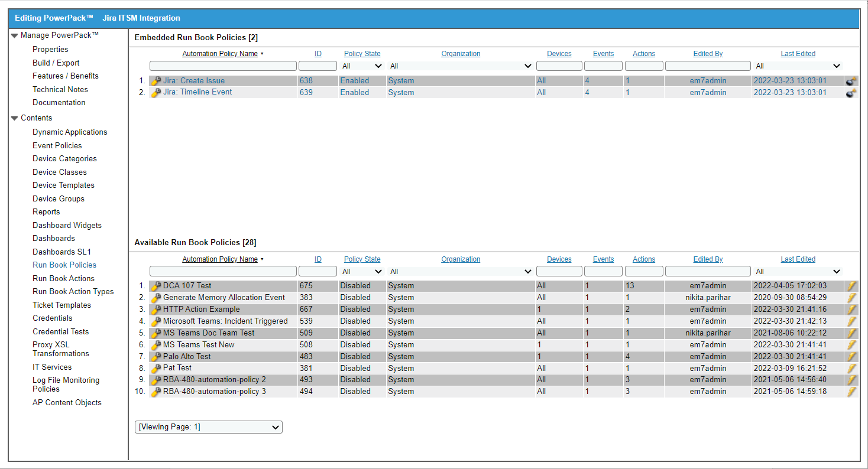
Task: Open embedded Last Edited filter dropdown
Action: click(x=798, y=66)
